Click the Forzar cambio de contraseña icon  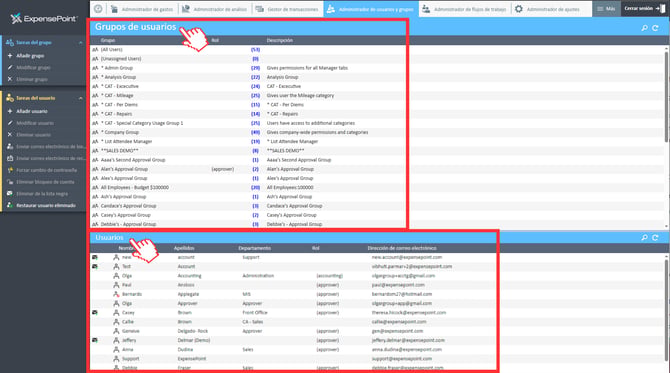click(x=10, y=170)
